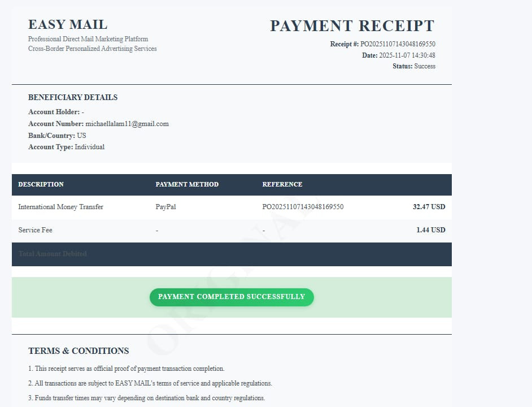This screenshot has width=532, height=407.
Task: Click the 1.44 USD service fee amount
Action: click(431, 230)
